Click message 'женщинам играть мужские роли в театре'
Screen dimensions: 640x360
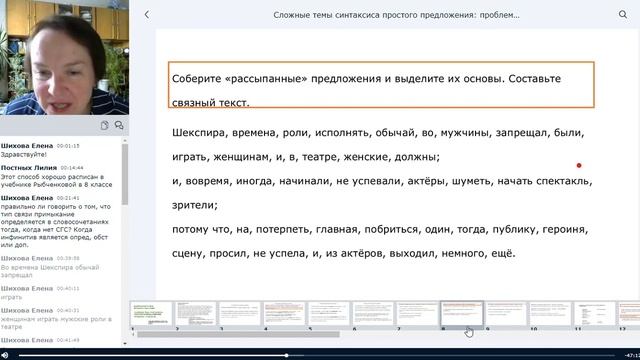(56, 323)
